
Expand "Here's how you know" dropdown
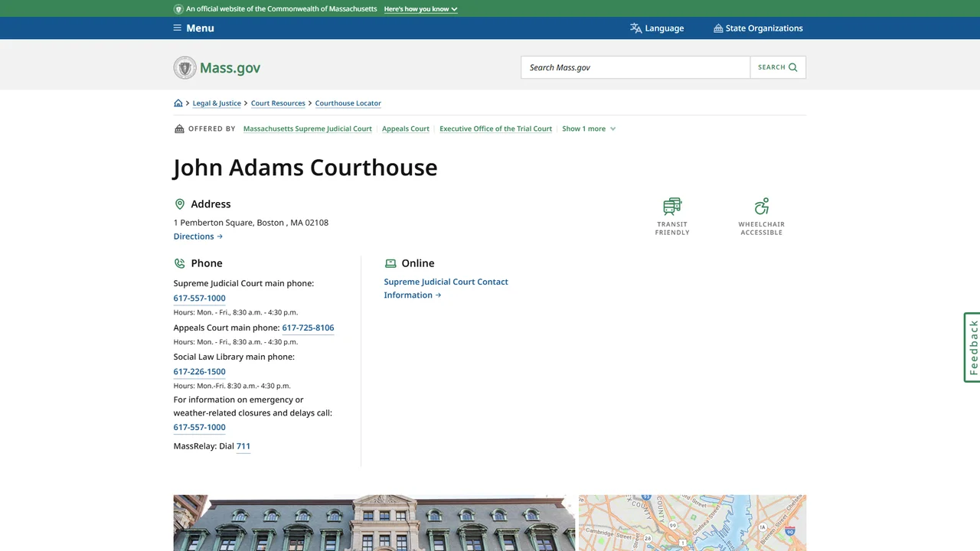[420, 9]
